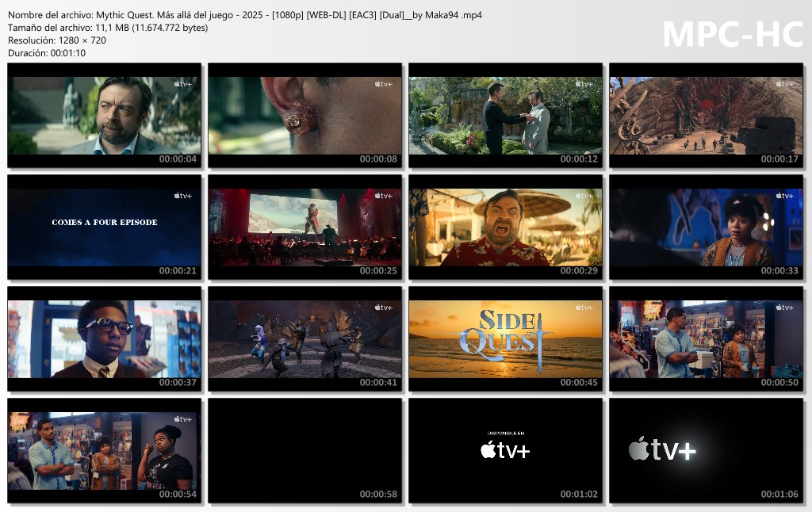
Task: Click the 00:01:06 timestamp label
Action: click(779, 495)
